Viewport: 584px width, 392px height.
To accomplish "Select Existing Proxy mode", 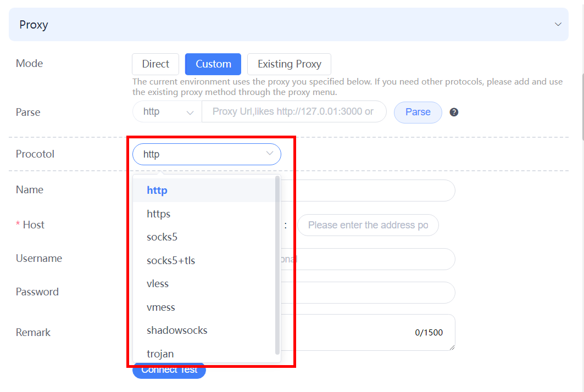I will 289,64.
